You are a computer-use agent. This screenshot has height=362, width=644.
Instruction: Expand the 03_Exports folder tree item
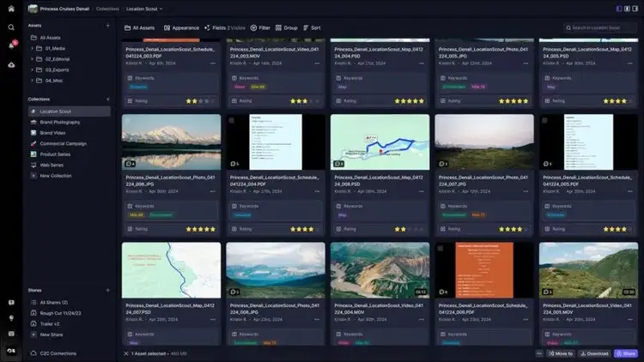pyautogui.click(x=33, y=69)
